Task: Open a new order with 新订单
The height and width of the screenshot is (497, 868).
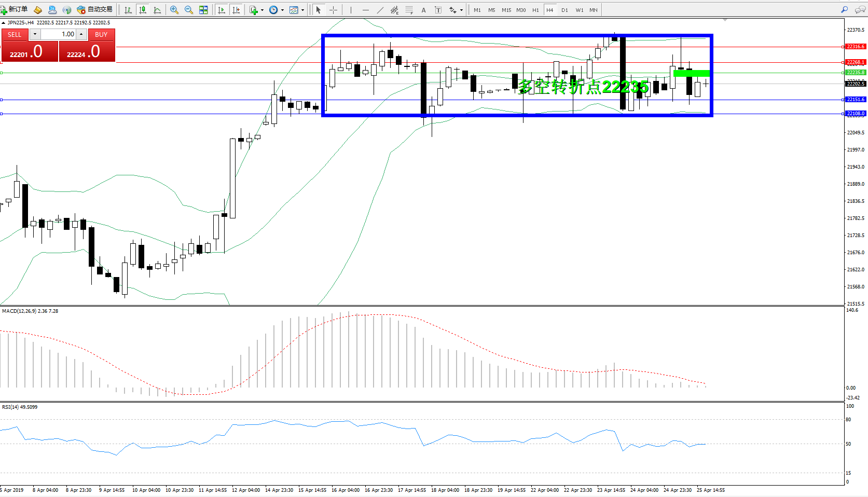Action: pyautogui.click(x=15, y=9)
